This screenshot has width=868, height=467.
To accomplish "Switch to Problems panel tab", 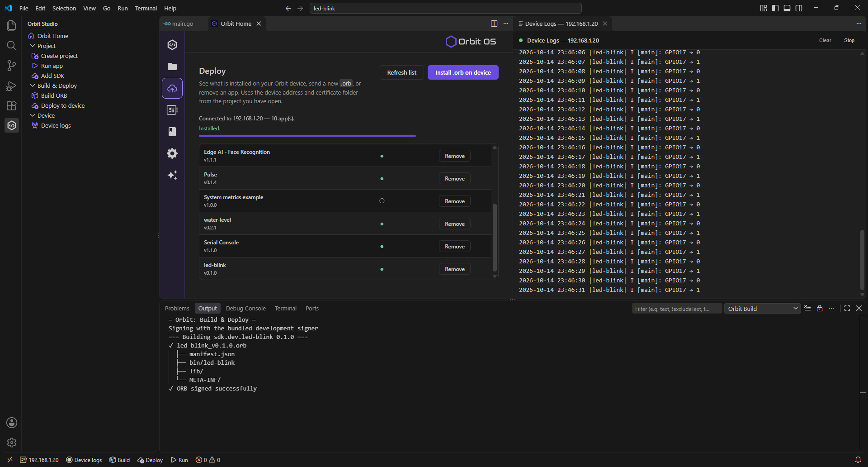I will click(x=177, y=308).
